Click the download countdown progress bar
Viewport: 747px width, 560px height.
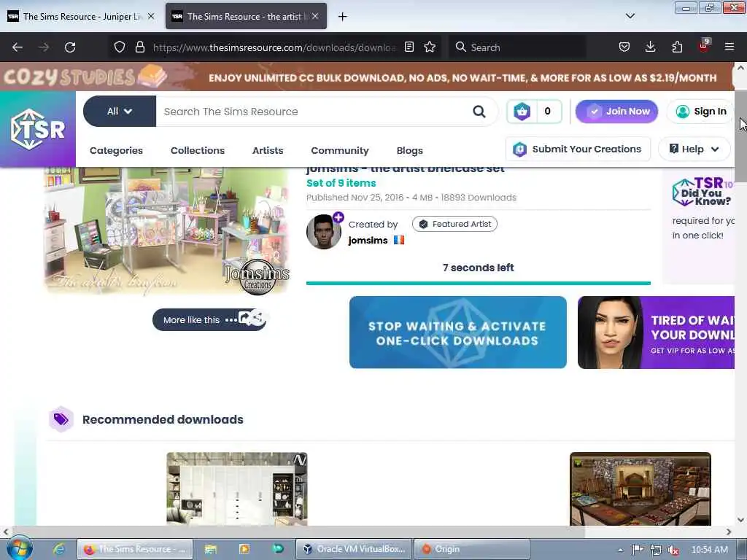(x=479, y=283)
